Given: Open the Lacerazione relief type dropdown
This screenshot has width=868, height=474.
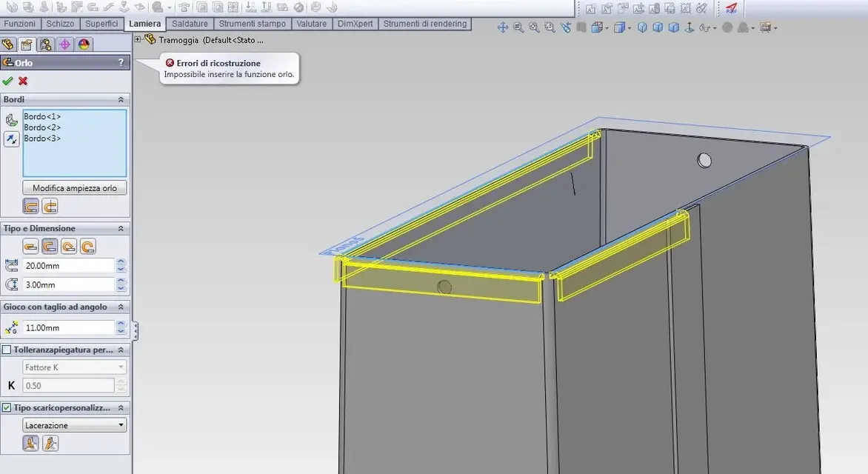Looking at the screenshot, I should (x=75, y=425).
